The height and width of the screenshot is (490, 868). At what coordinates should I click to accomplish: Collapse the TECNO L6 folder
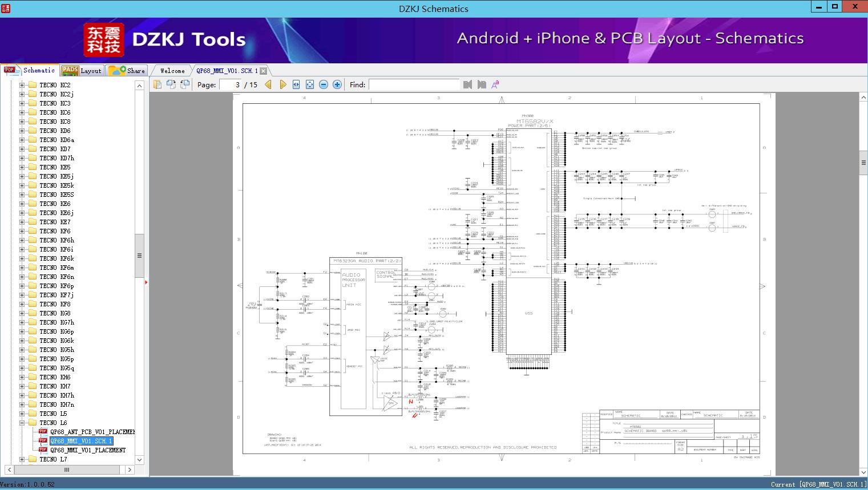point(22,423)
